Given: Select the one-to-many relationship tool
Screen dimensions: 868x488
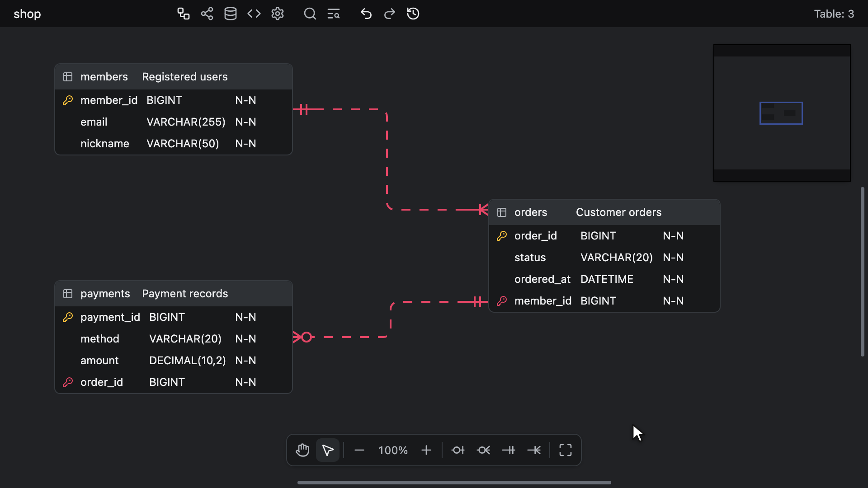Looking at the screenshot, I should (534, 450).
